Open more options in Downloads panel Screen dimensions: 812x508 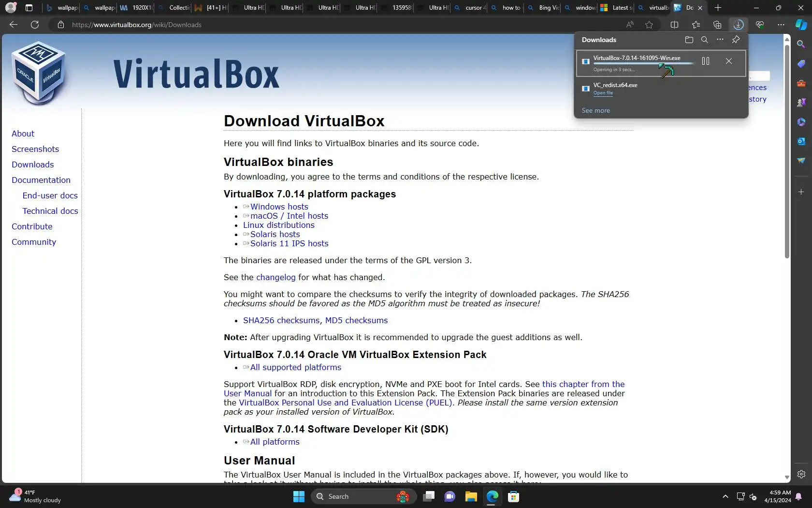720,40
